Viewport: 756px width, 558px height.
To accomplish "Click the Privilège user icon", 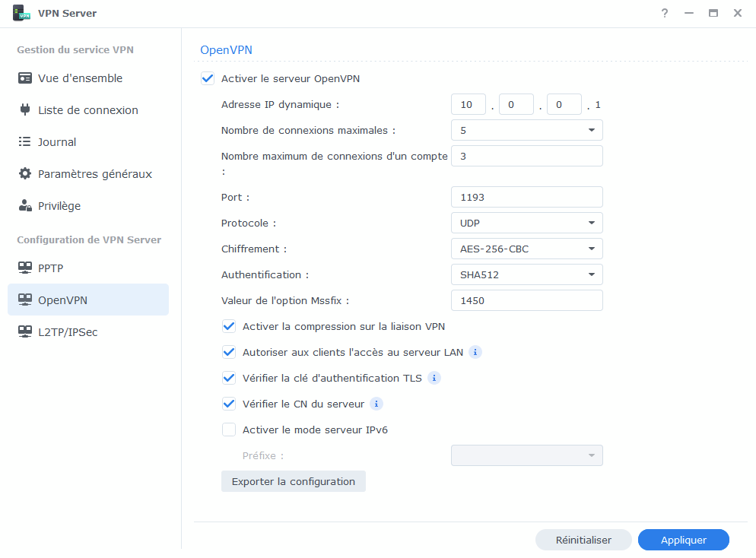I will 25,206.
